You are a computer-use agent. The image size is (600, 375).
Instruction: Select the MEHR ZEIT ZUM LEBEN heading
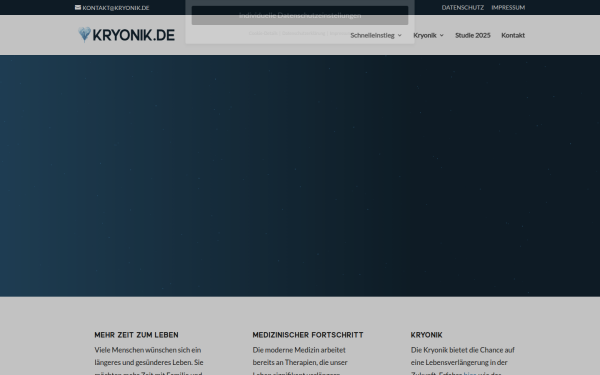click(x=137, y=335)
